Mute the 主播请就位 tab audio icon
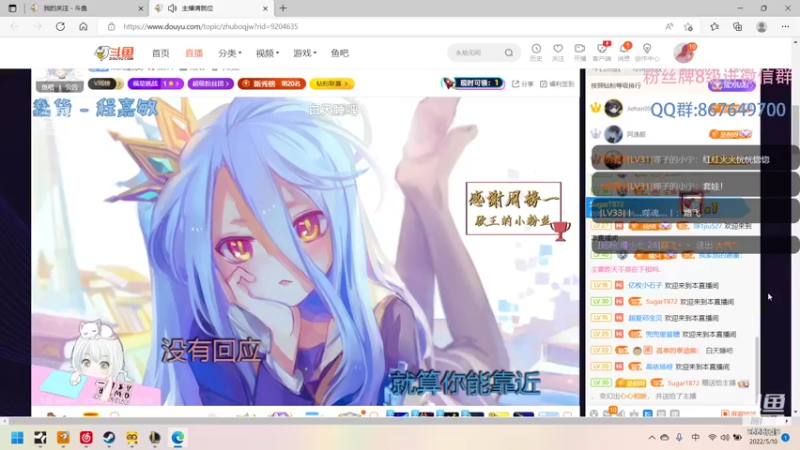This screenshot has height=450, width=800. [x=172, y=8]
